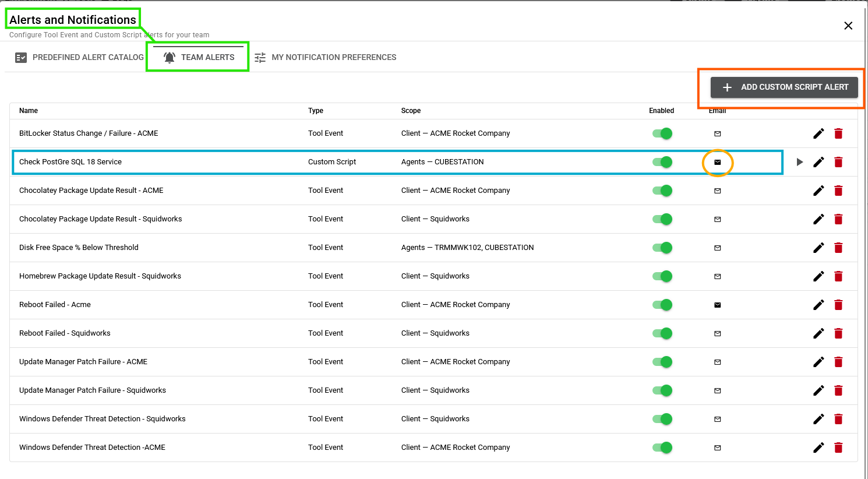868x479 pixels.
Task: Open the Predefined Alert Catalog tab
Action: click(79, 57)
